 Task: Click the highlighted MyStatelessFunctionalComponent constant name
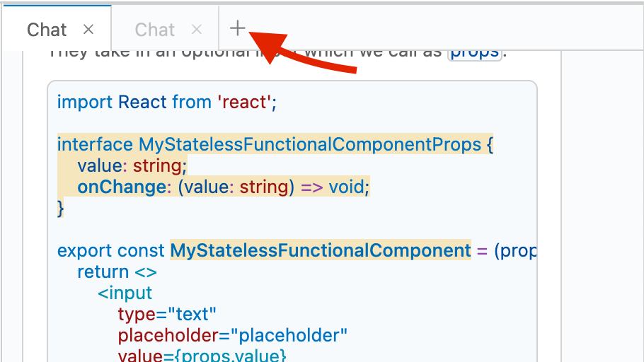pos(321,250)
